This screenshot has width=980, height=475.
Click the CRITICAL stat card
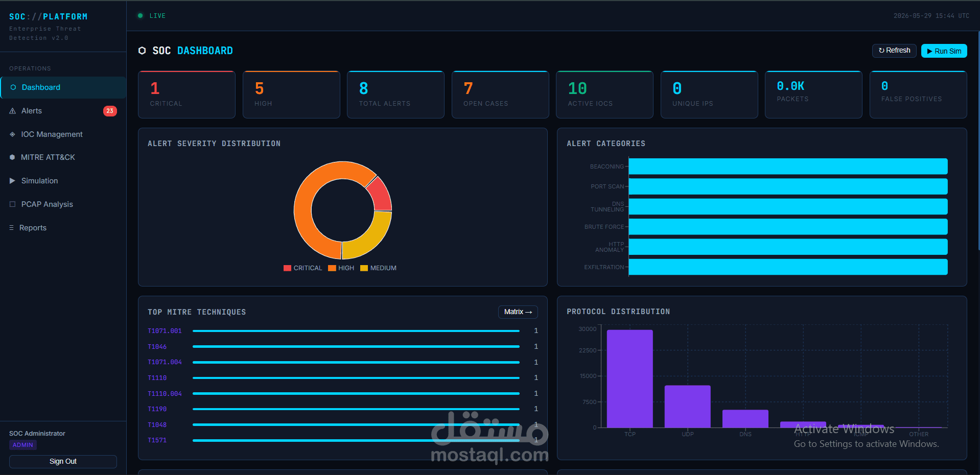(x=186, y=94)
